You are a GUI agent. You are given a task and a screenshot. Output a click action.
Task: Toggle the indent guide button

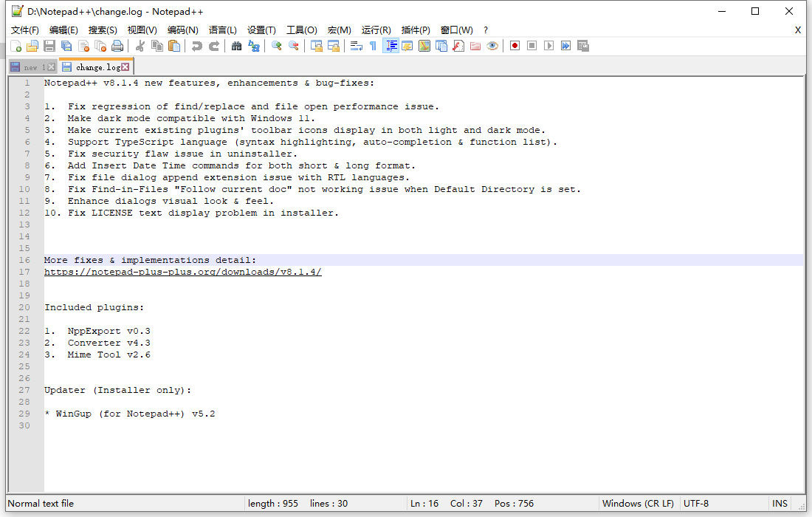click(x=390, y=46)
